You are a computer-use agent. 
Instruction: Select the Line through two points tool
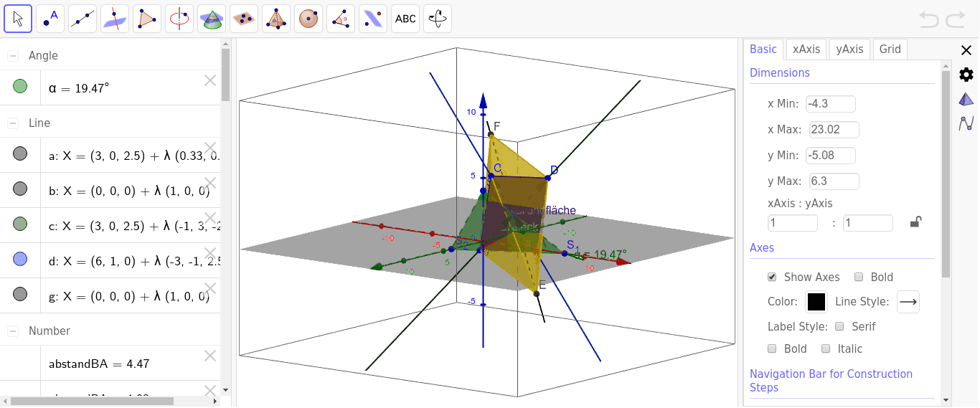pyautogui.click(x=83, y=19)
